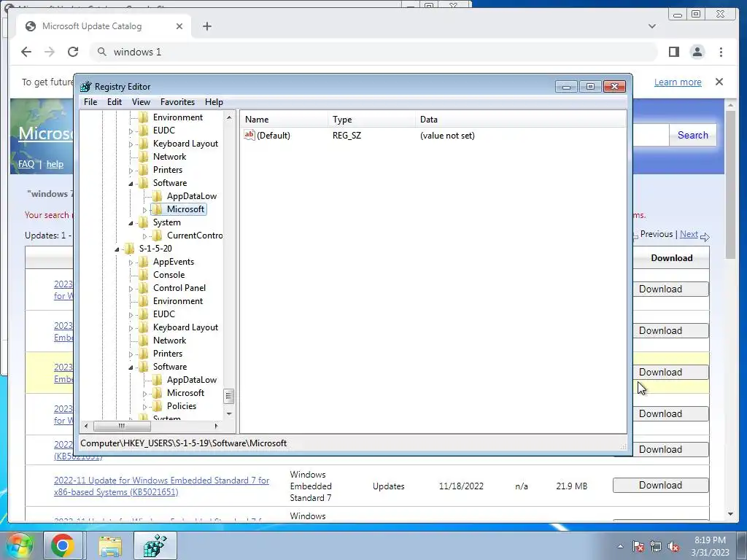Screen dimensions: 747x560
Task: Click the folder icon of the Control Panel key
Action: [144, 287]
